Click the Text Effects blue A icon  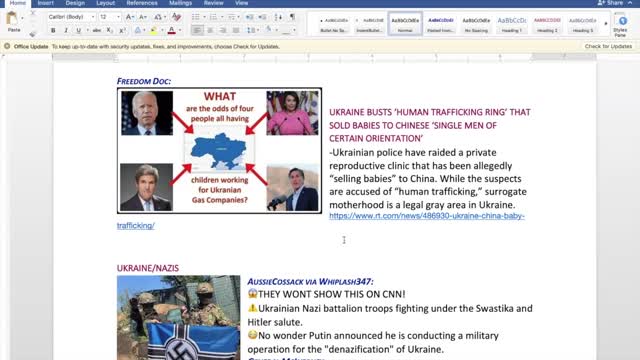tap(138, 30)
